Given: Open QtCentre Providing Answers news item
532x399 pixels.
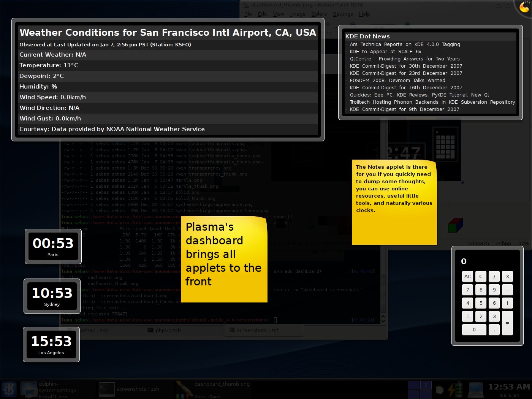Looking at the screenshot, I should 405,59.
